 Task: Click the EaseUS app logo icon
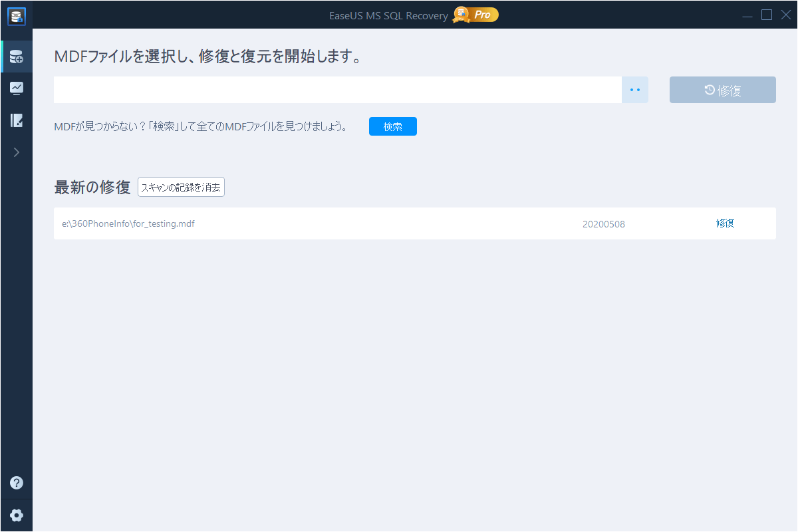coord(17,15)
